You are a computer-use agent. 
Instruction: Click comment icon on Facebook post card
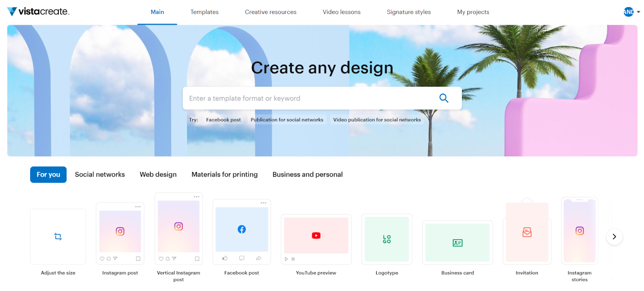click(242, 258)
